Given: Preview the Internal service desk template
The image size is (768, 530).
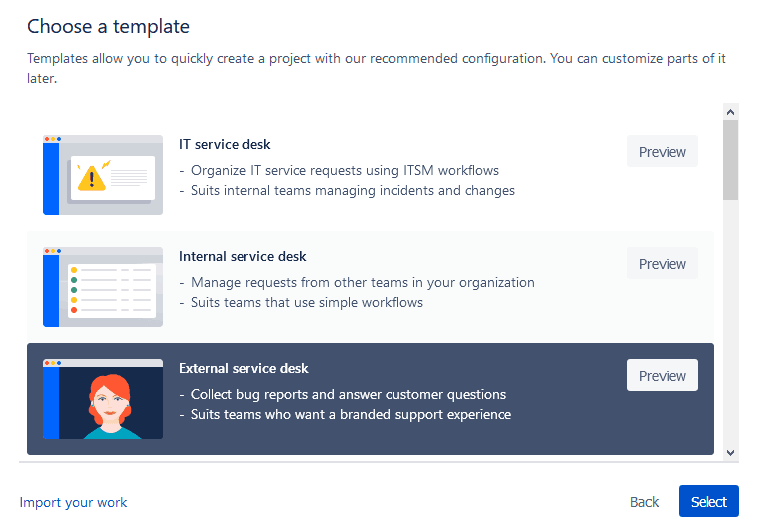Looking at the screenshot, I should point(662,264).
